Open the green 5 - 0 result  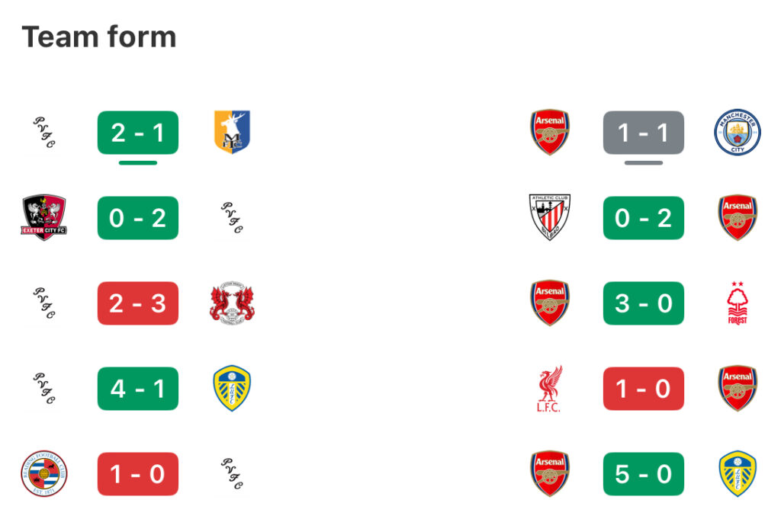coord(644,474)
